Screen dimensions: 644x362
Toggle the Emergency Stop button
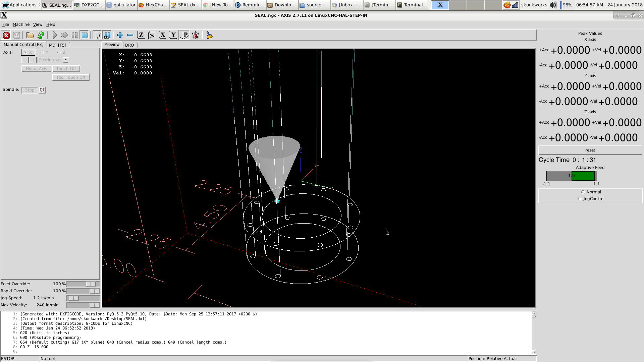tap(6, 35)
